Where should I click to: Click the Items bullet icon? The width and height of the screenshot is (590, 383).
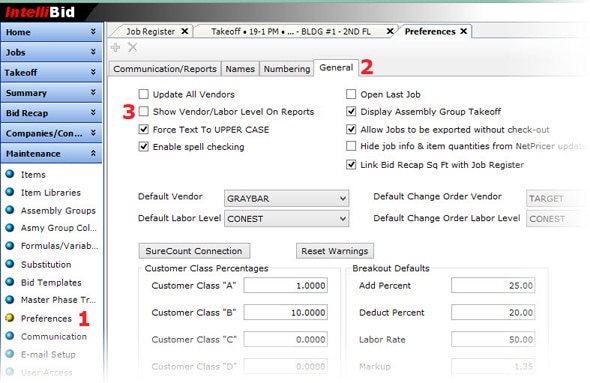pyautogui.click(x=10, y=174)
